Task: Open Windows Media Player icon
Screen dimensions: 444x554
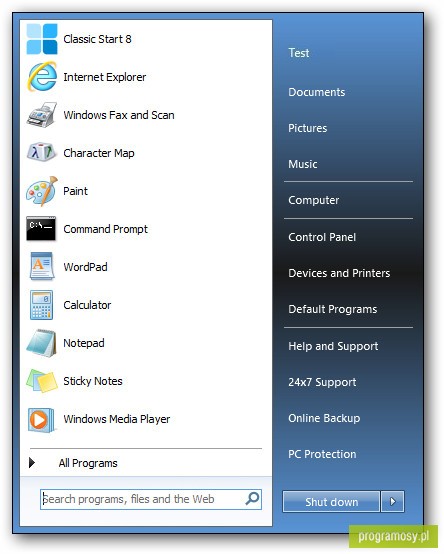Action: [42, 420]
